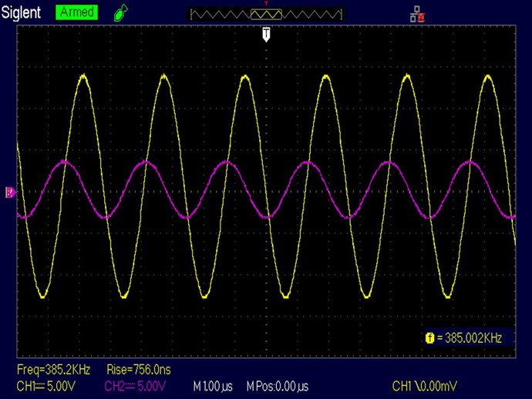
Task: Select the CH2 5.00V scale readout
Action: point(134,385)
